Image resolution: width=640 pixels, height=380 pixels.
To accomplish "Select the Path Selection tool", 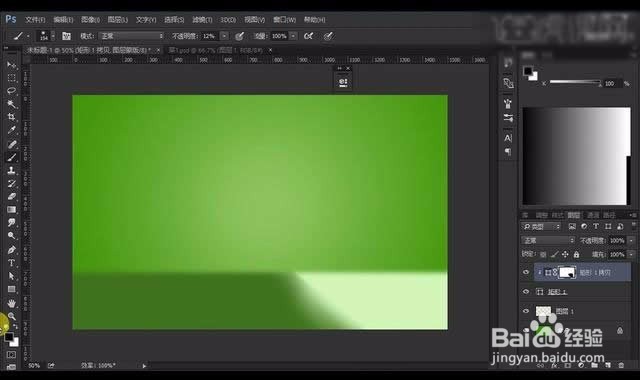I will tap(11, 276).
